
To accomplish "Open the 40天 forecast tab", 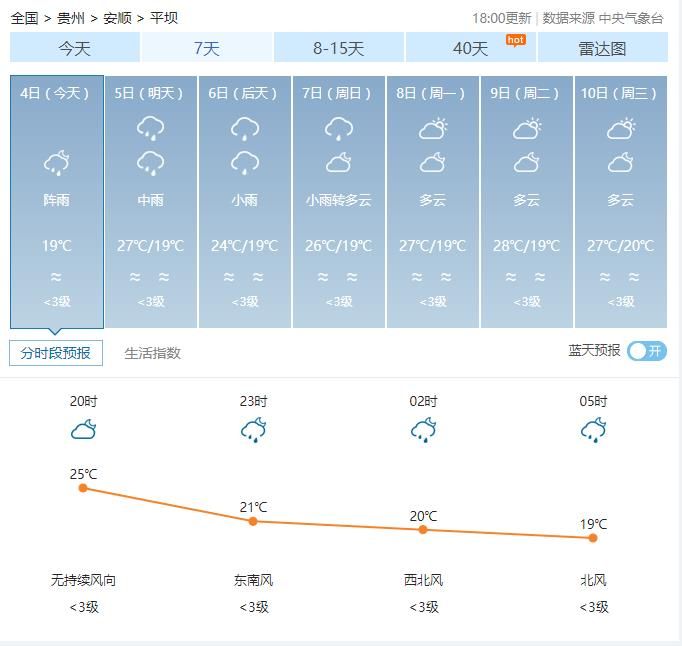I will tap(471, 47).
